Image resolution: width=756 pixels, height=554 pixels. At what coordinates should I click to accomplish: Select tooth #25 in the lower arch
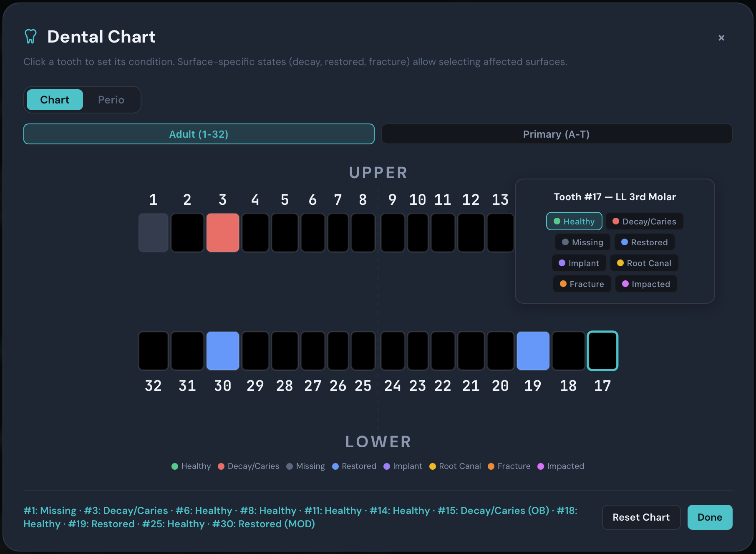coord(363,350)
